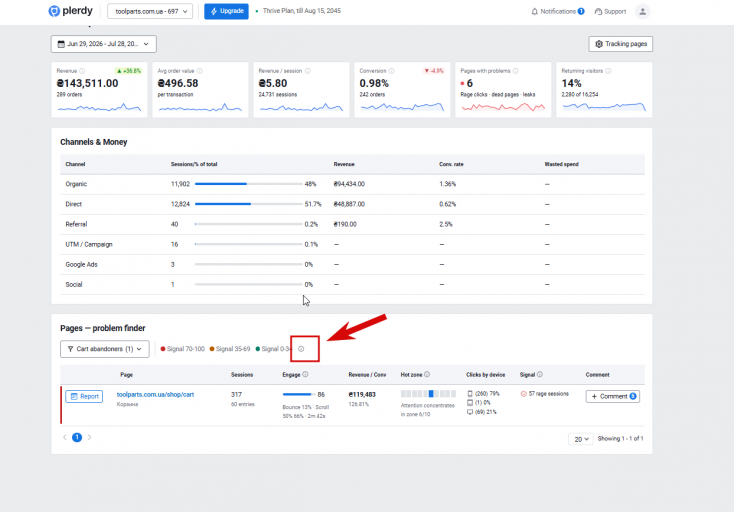Click info icon next to Conversion card
The width and height of the screenshot is (734, 512).
tap(392, 71)
